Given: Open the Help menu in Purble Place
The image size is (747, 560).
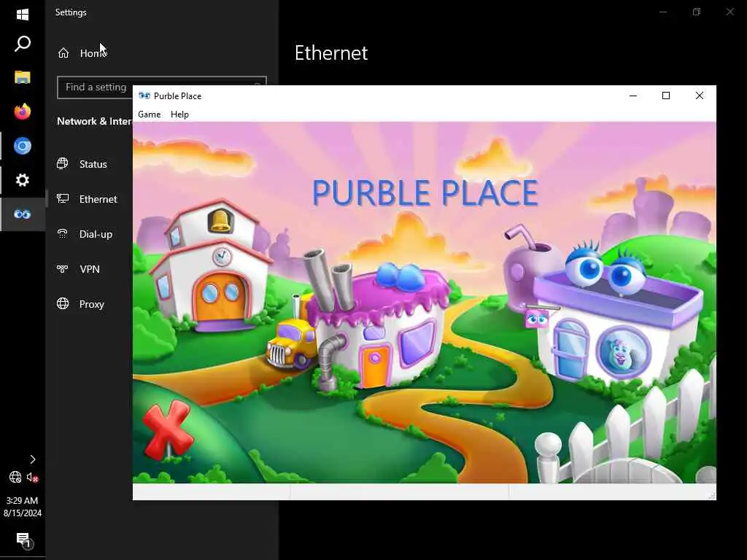Looking at the screenshot, I should pos(179,114).
